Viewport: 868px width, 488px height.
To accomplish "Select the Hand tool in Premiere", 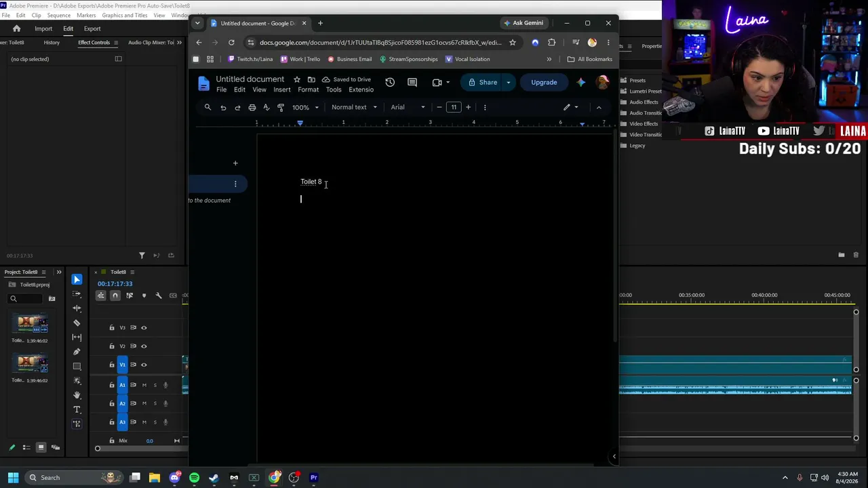I will point(77,395).
